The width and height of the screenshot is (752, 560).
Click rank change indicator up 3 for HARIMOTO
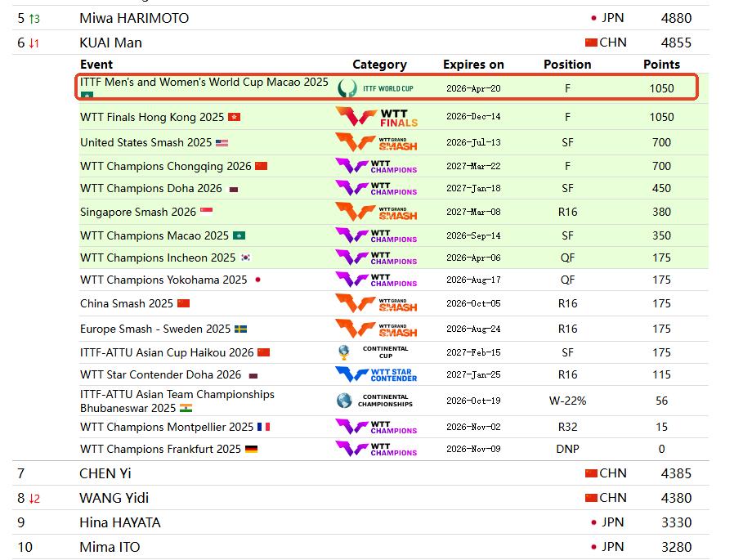tap(34, 19)
